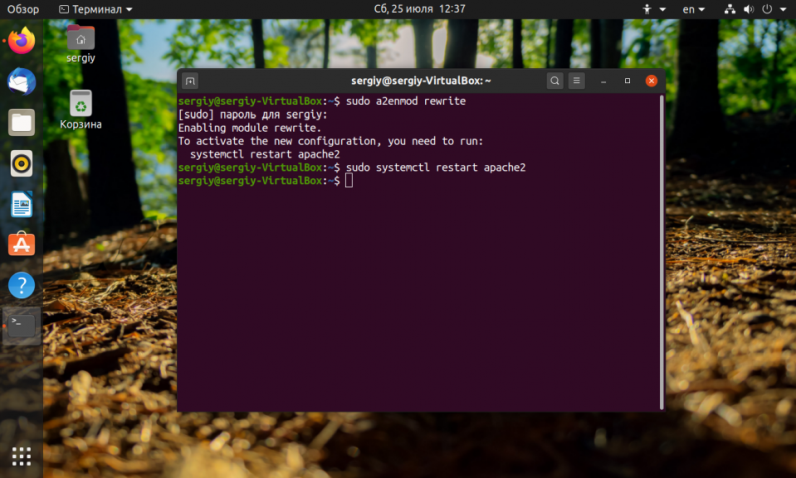Image resolution: width=796 pixels, height=478 pixels.
Task: Click the network icon in top bar
Action: tap(730, 9)
